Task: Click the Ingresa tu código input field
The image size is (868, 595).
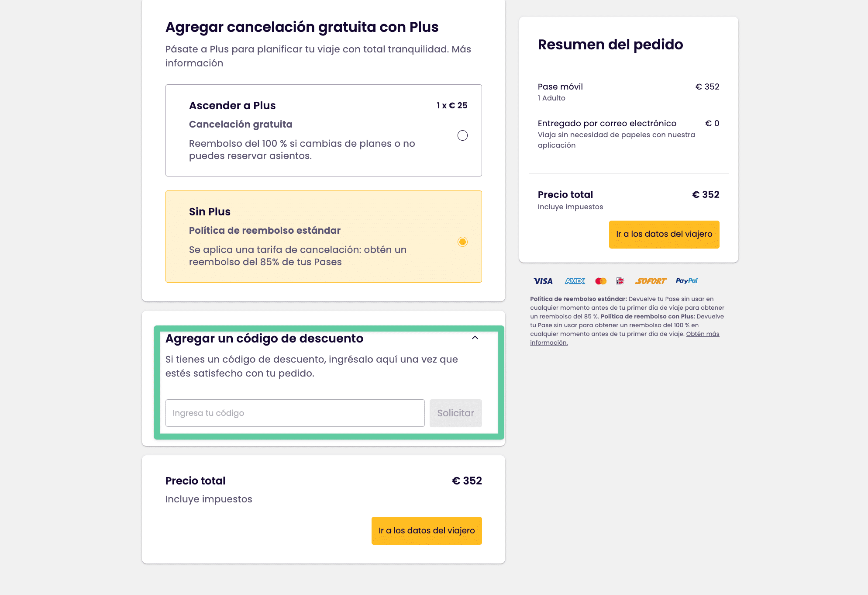Action: point(295,413)
